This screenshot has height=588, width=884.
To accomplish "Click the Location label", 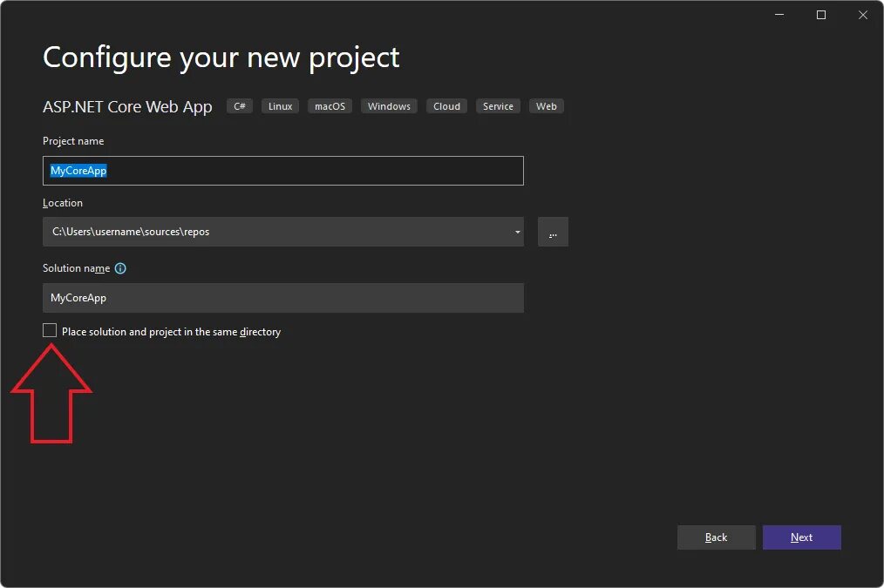I will 63,203.
